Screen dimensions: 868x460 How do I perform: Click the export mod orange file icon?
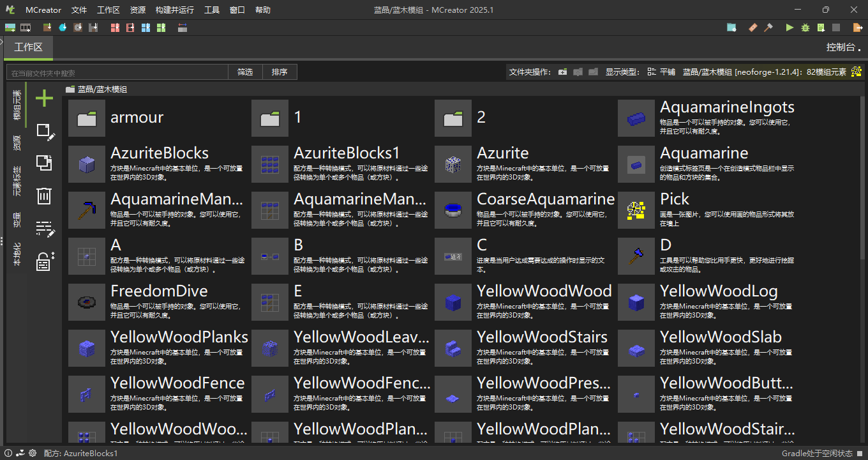click(x=858, y=27)
